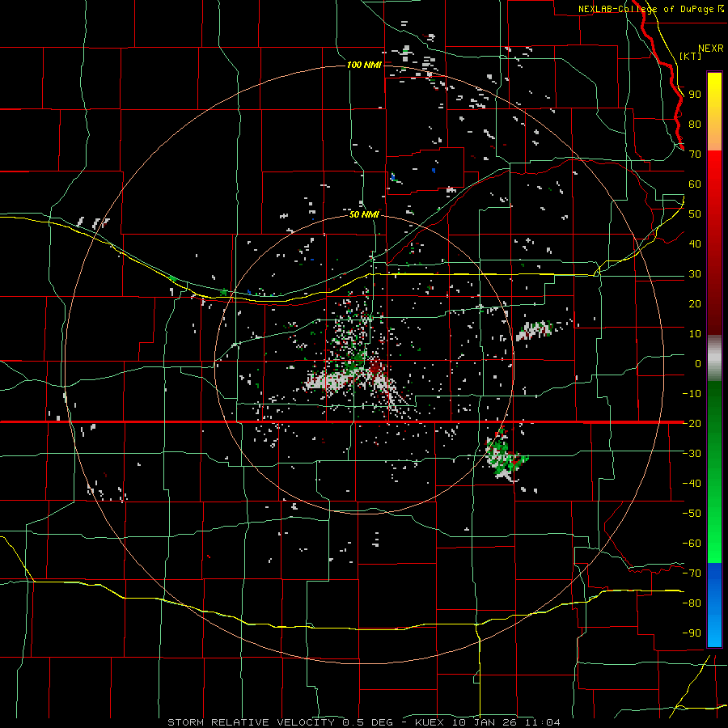Click the 100 NMI range ring label
The height and width of the screenshot is (728, 728).
pyautogui.click(x=365, y=65)
